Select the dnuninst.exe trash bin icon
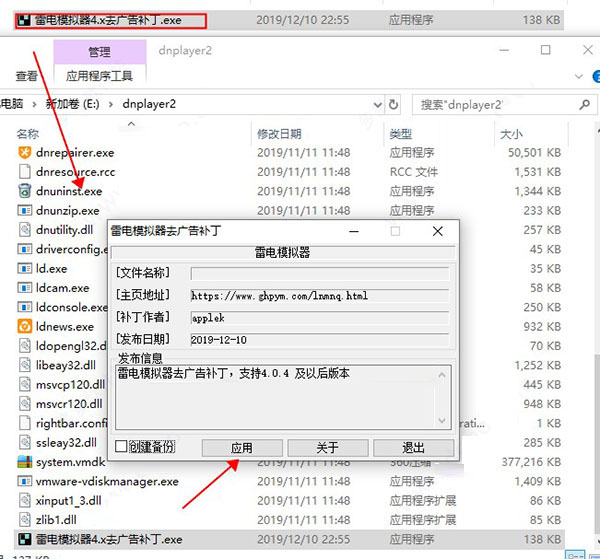The width and height of the screenshot is (600, 559). point(25,191)
